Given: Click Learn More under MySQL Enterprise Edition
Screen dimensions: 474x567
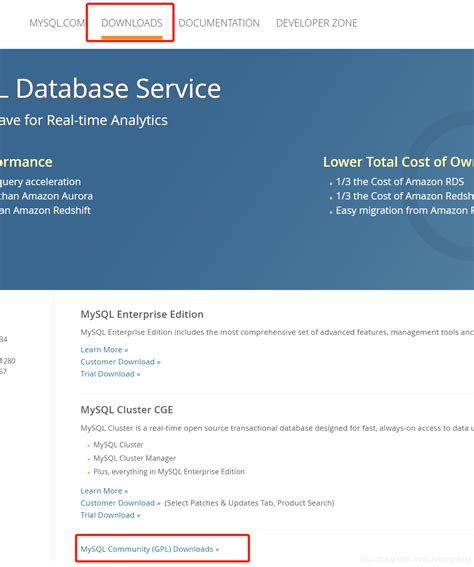Looking at the screenshot, I should point(104,350).
